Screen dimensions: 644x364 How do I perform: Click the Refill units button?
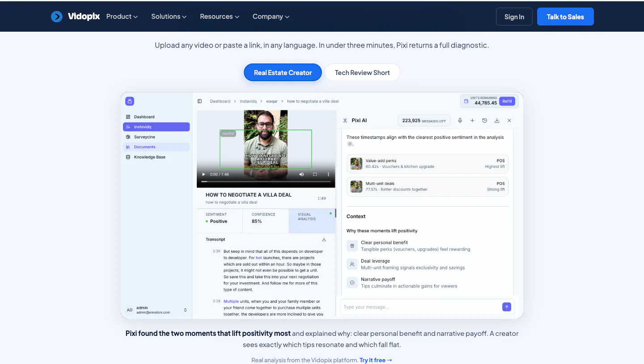click(x=507, y=101)
